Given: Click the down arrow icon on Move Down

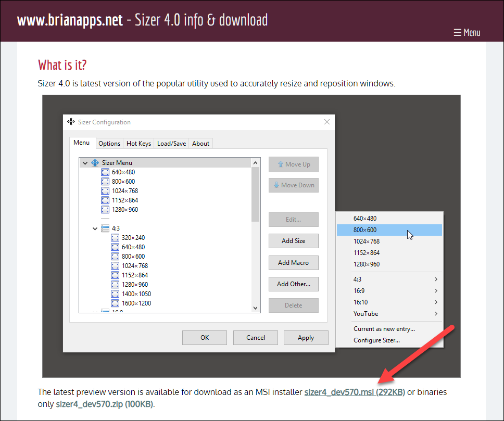Looking at the screenshot, I should tap(276, 185).
